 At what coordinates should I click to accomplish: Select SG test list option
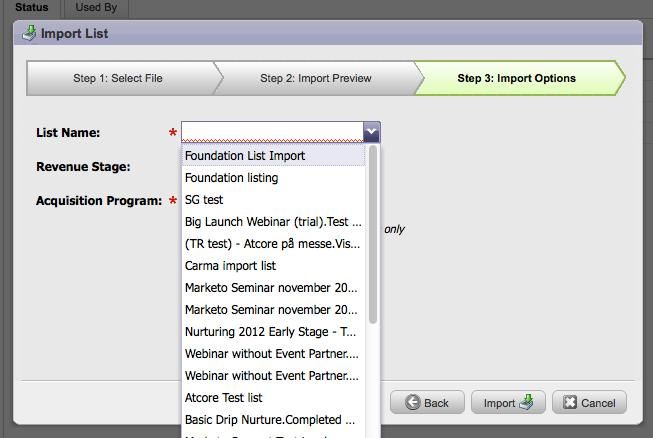[x=204, y=200]
